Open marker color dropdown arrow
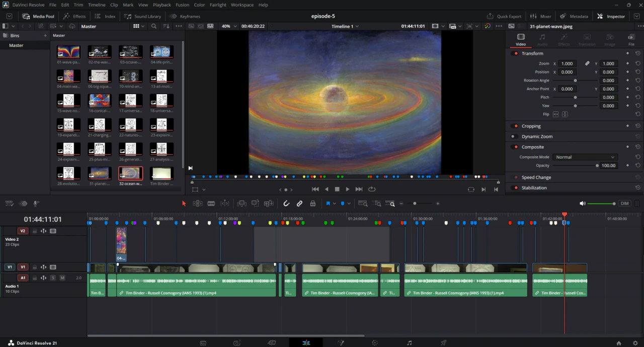The image size is (644, 347). point(350,203)
